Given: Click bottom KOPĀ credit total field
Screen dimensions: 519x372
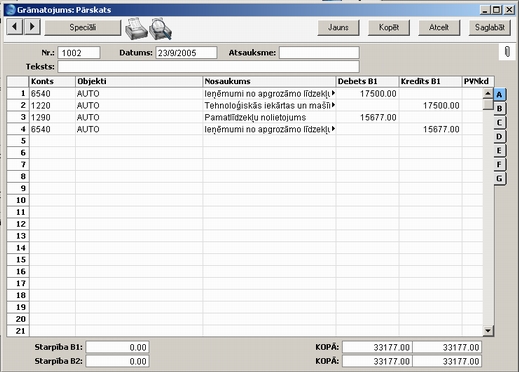Looking at the screenshot, I should (x=447, y=361).
